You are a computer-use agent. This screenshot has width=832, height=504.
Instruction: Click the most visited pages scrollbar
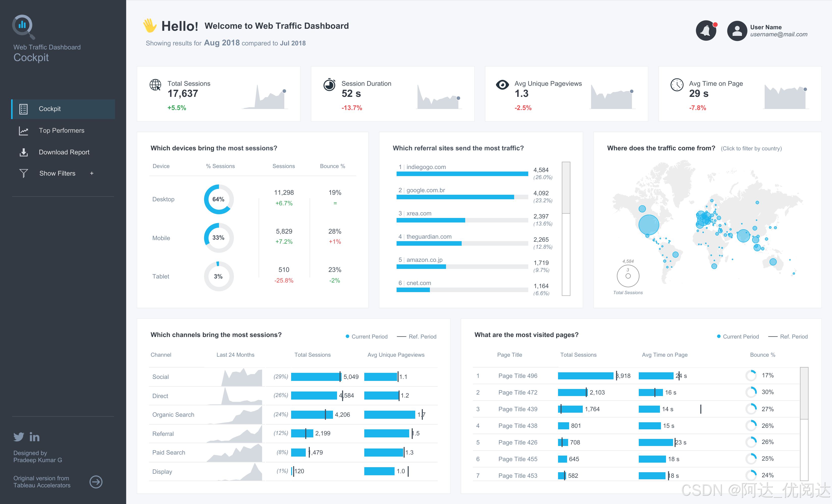pyautogui.click(x=804, y=393)
